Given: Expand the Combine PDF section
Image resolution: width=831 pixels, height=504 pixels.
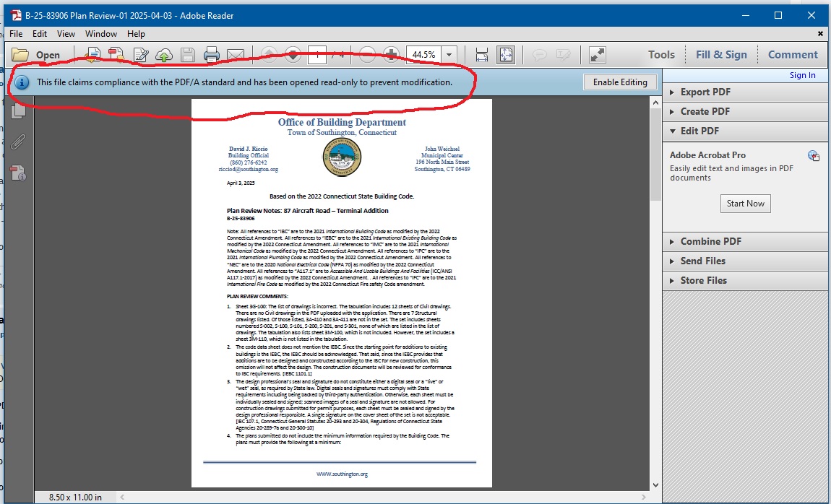Looking at the screenshot, I should coord(710,241).
